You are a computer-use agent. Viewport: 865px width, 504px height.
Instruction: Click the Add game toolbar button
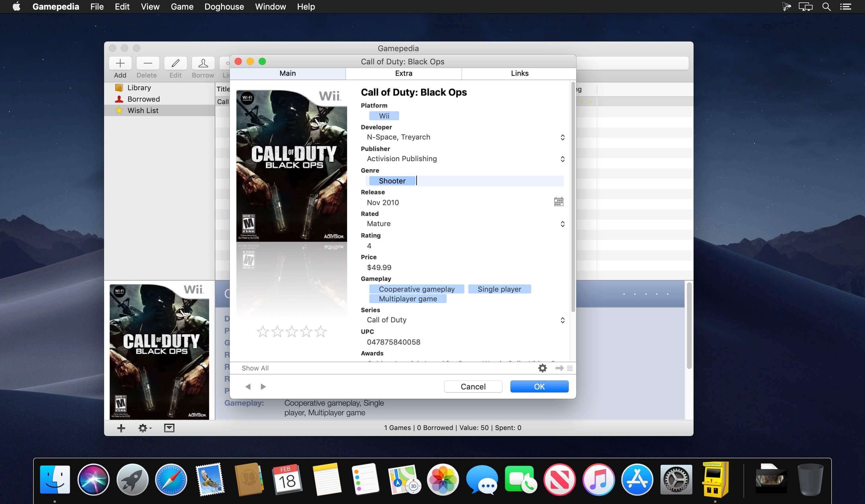(x=120, y=63)
